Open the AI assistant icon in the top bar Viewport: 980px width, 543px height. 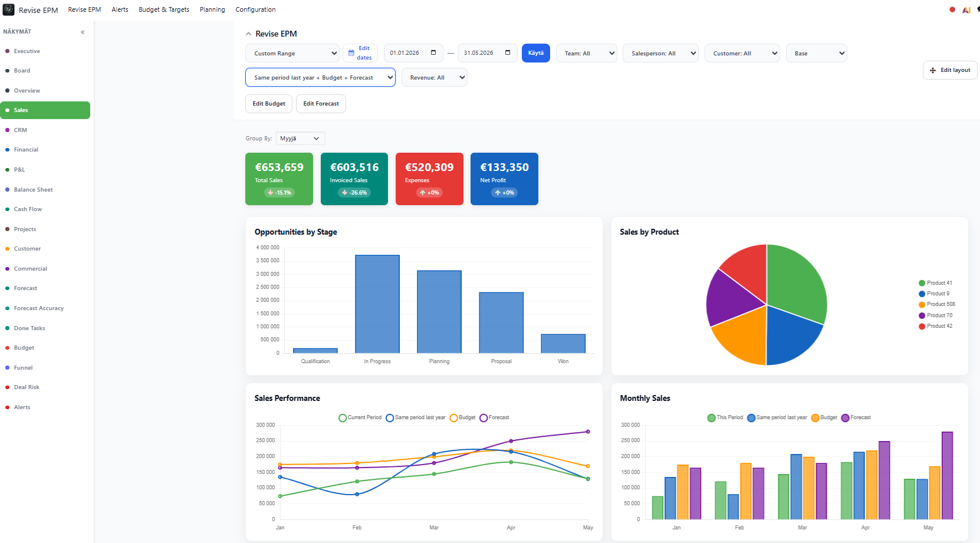click(x=966, y=10)
